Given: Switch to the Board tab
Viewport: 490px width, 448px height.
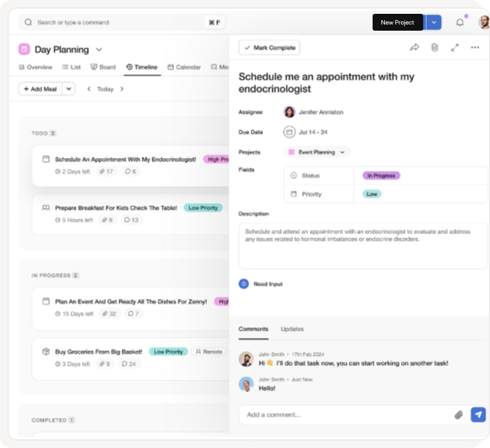Looking at the screenshot, I should [104, 68].
